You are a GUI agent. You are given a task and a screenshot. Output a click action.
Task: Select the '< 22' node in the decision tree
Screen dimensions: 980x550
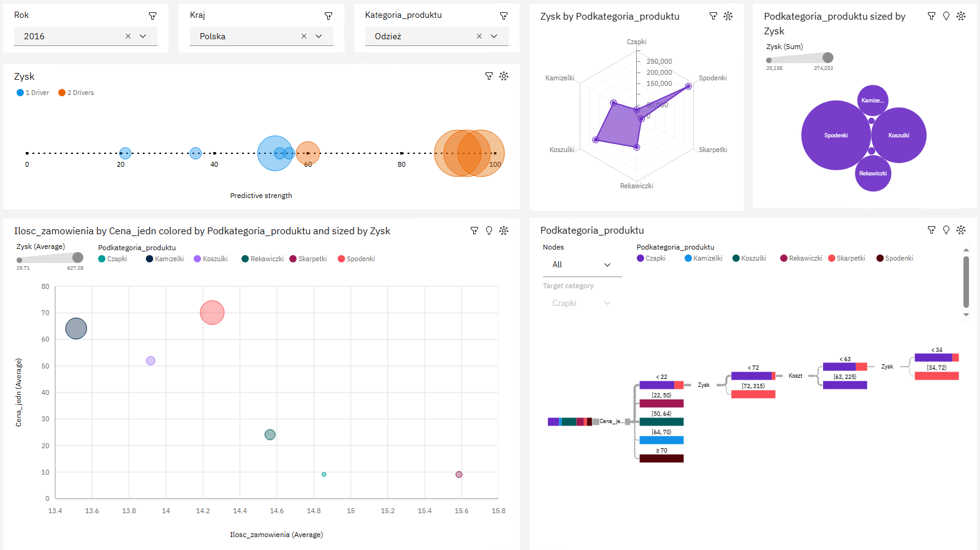(661, 385)
